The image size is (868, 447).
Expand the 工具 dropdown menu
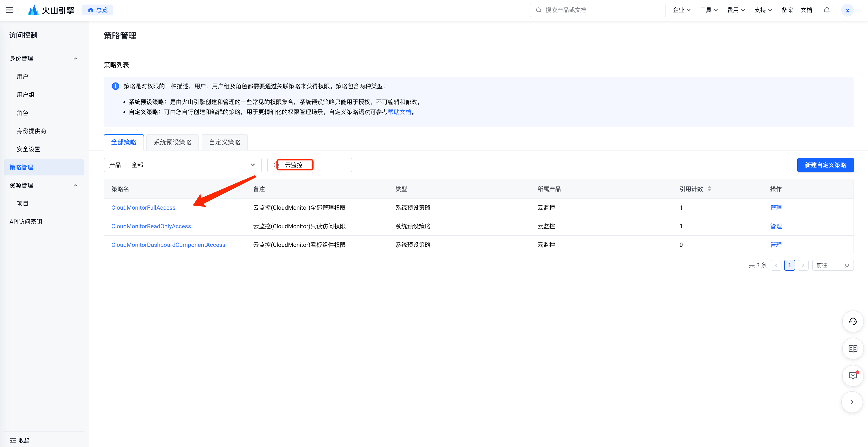(x=709, y=10)
